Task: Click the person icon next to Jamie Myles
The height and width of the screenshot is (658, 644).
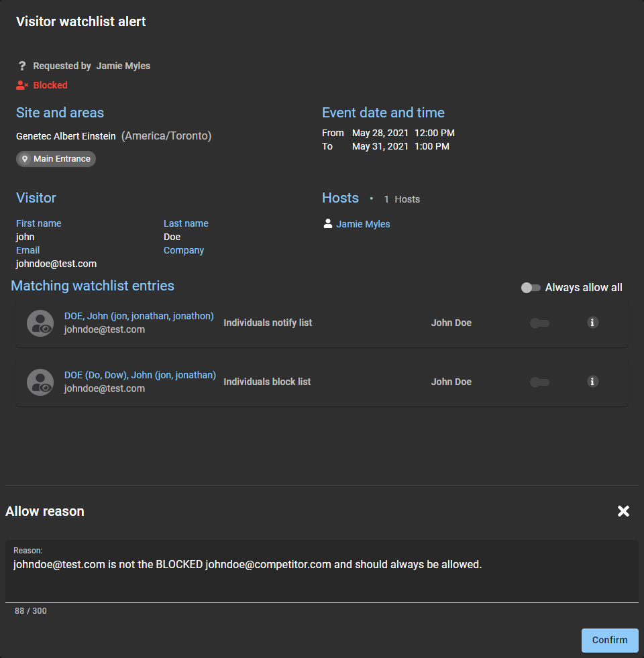Action: click(328, 224)
